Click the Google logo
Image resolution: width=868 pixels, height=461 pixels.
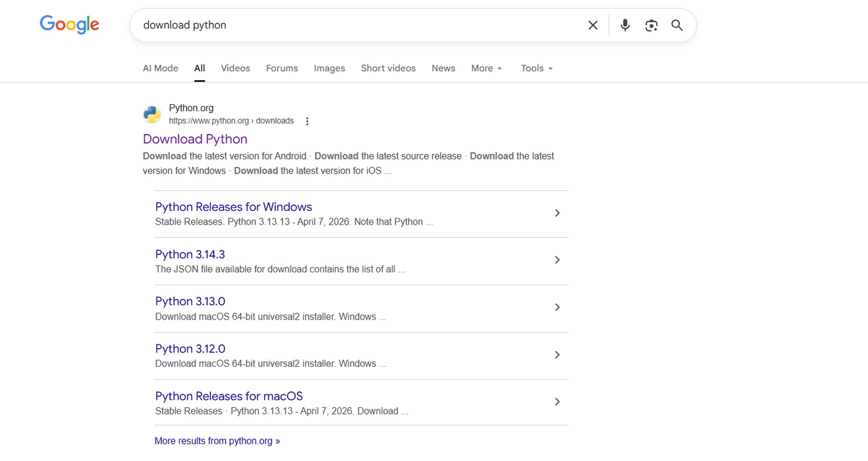[69, 24]
